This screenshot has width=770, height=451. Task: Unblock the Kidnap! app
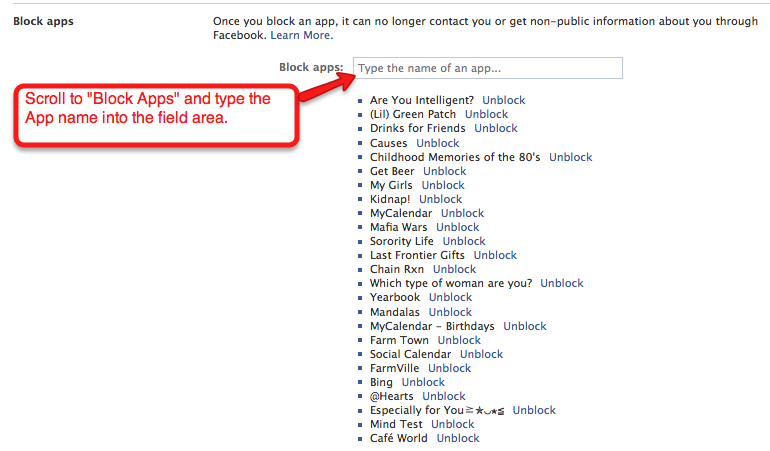[440, 199]
